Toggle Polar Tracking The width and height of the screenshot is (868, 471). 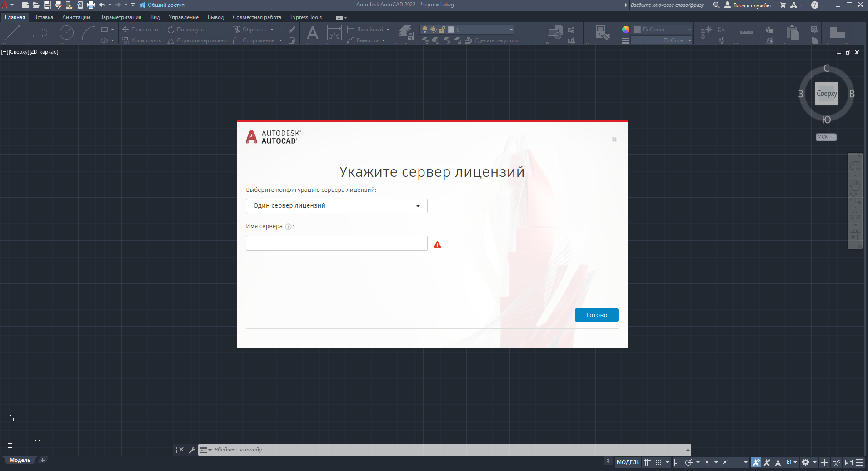click(x=688, y=462)
